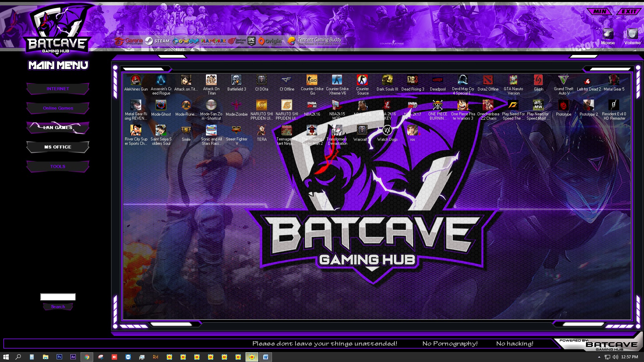Open the Steam launcher in header
Image resolution: width=644 pixels, height=362 pixels.
point(157,41)
